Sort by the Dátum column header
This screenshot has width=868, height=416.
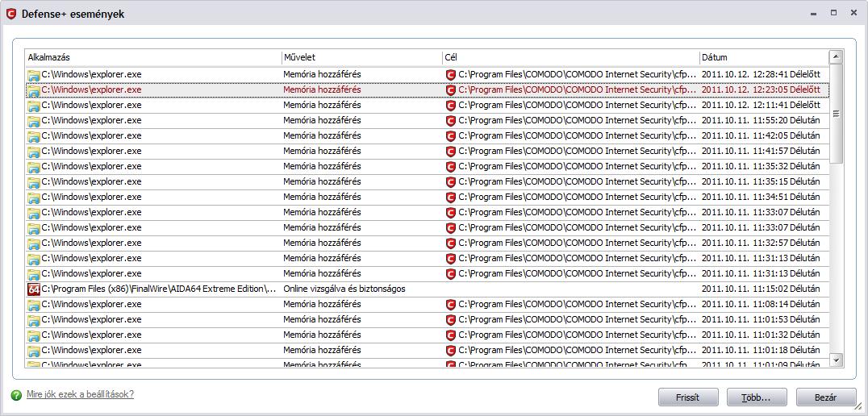click(764, 57)
